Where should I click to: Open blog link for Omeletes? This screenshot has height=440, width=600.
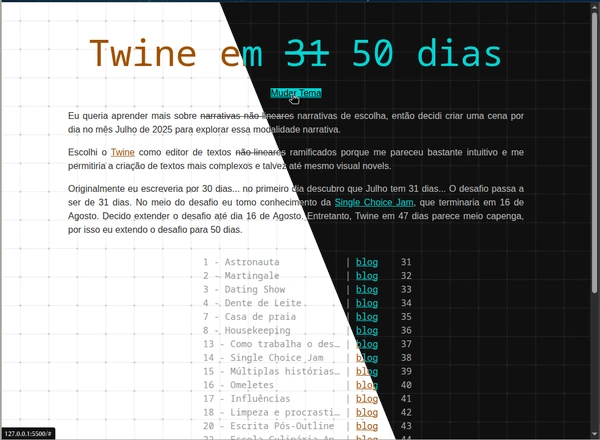coord(367,385)
